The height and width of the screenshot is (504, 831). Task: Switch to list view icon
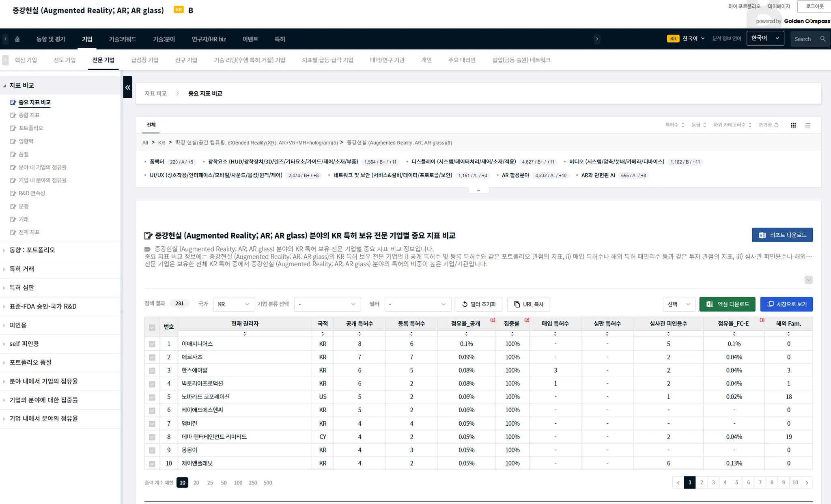[807, 125]
